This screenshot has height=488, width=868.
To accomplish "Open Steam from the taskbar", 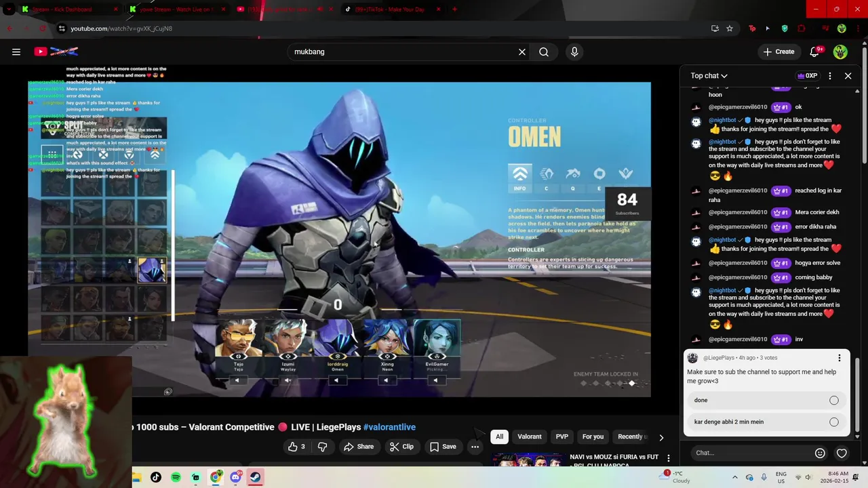I will point(256,477).
